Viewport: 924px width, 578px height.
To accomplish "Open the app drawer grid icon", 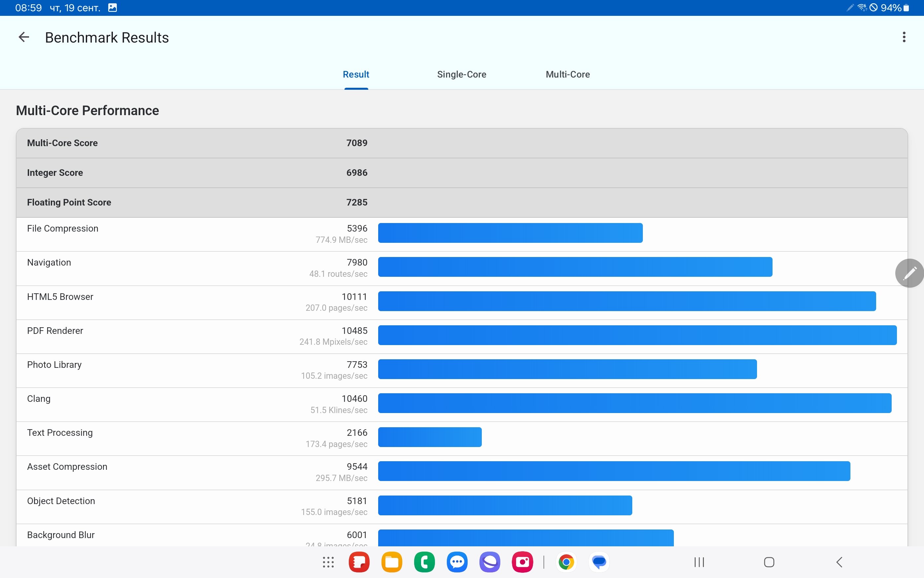I will coord(328,562).
